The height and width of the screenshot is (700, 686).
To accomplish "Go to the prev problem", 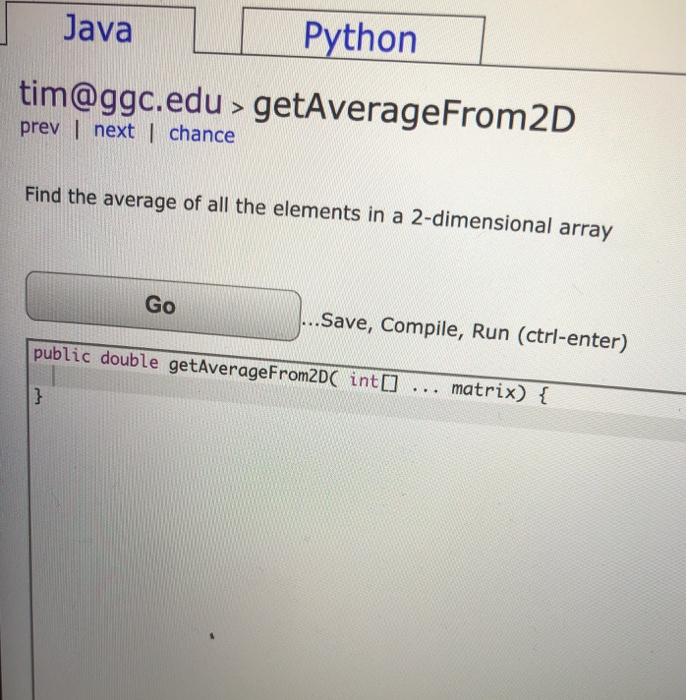I will point(40,128).
